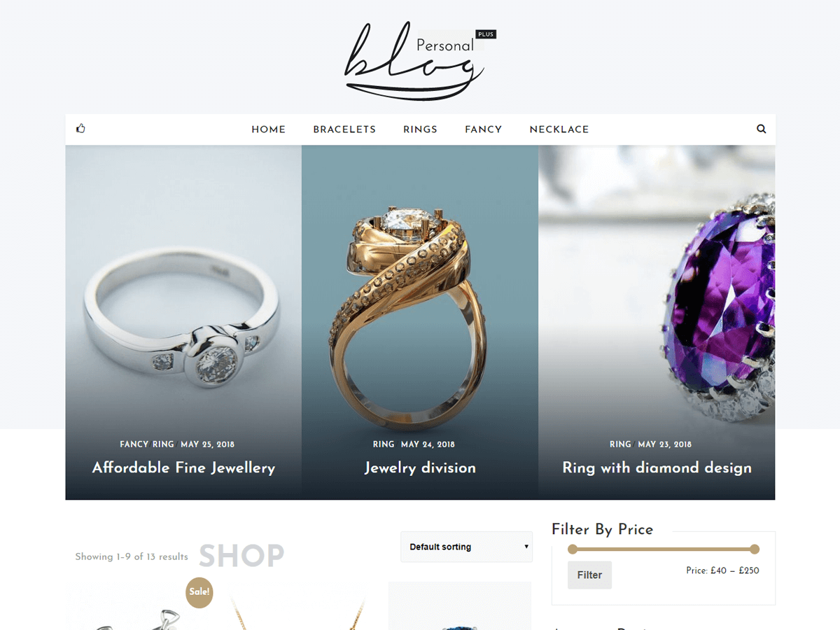
Task: Open the BRACELETS menu item
Action: (344, 129)
